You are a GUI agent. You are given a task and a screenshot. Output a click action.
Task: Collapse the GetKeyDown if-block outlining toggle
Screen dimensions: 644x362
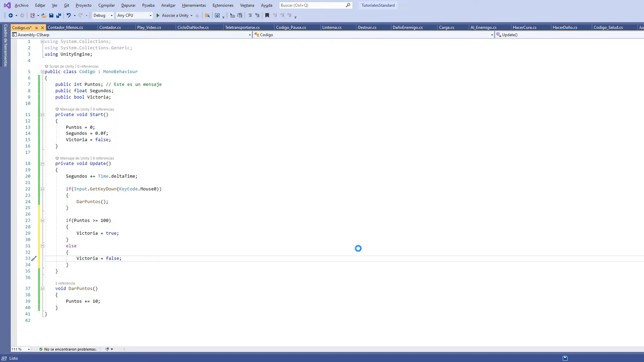pyautogui.click(x=42, y=189)
